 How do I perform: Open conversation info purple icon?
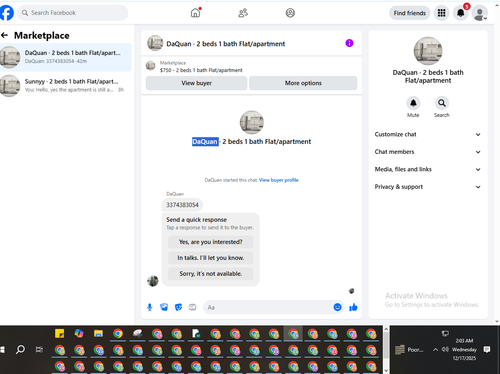349,43
